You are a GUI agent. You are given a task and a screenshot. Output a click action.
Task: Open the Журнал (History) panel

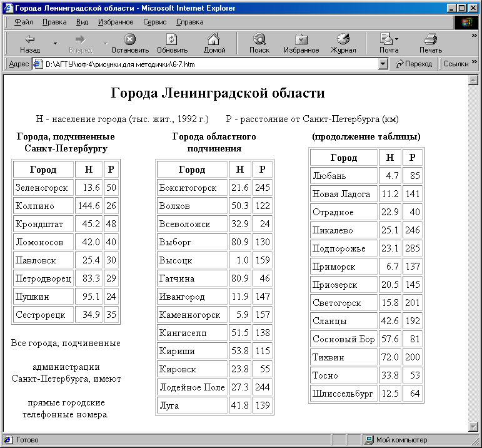(x=343, y=43)
